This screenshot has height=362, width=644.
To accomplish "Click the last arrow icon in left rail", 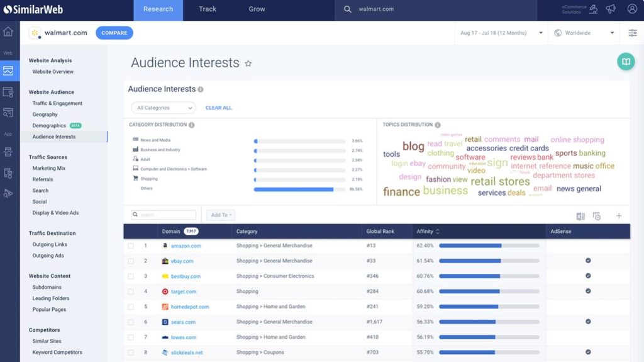I will click(8, 193).
